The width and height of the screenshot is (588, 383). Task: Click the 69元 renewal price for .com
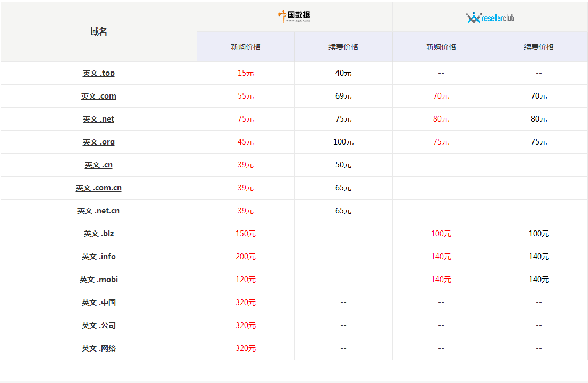coord(343,96)
